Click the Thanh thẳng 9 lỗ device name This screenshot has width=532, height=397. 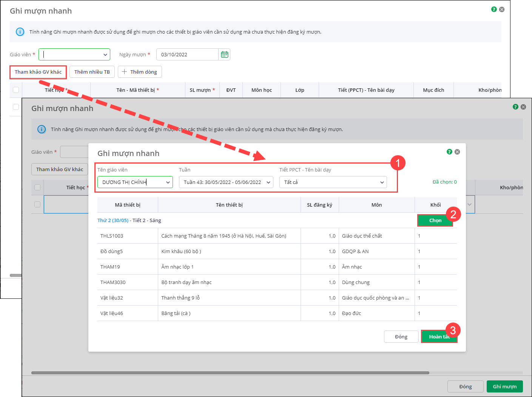180,298
